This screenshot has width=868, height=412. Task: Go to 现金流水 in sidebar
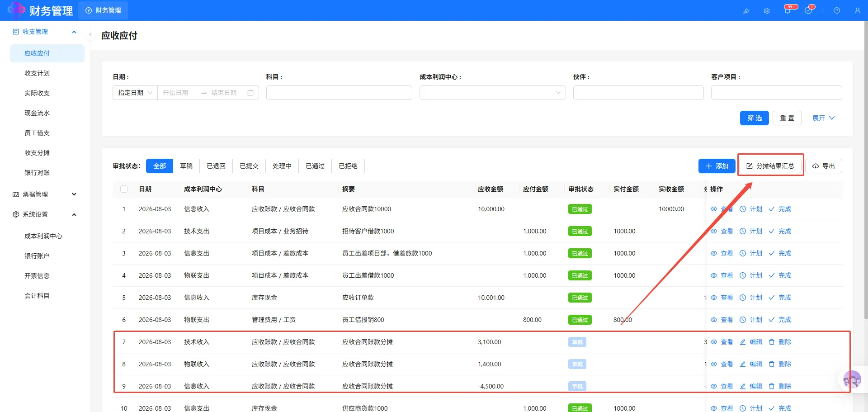[47, 113]
